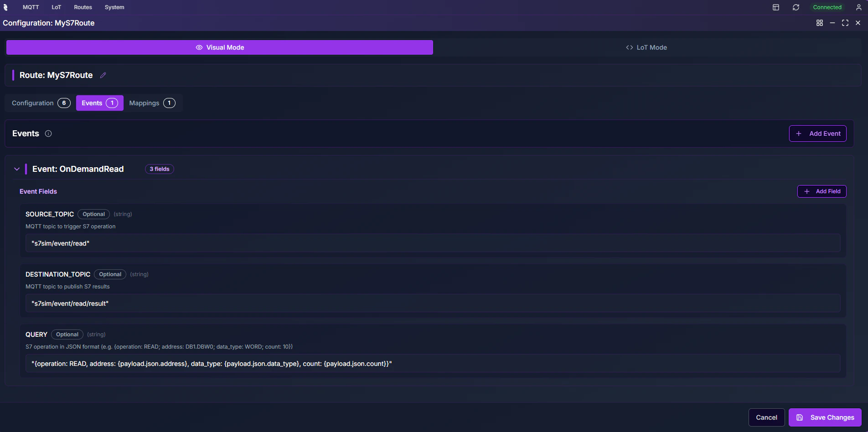Screen dimensions: 868x432
Task: Collapse the OnDemandRead event chevron
Action: (x=17, y=169)
